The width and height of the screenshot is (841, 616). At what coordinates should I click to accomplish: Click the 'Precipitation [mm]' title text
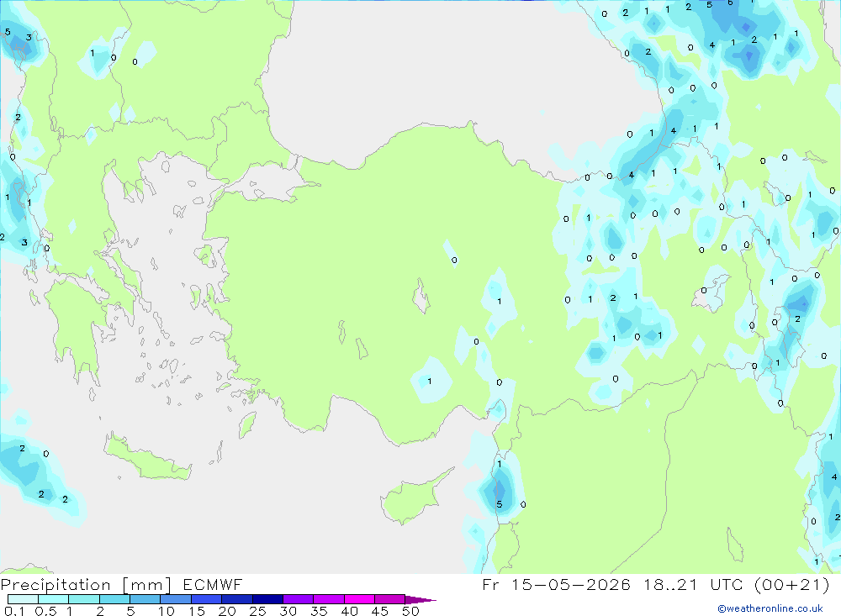coord(86,584)
